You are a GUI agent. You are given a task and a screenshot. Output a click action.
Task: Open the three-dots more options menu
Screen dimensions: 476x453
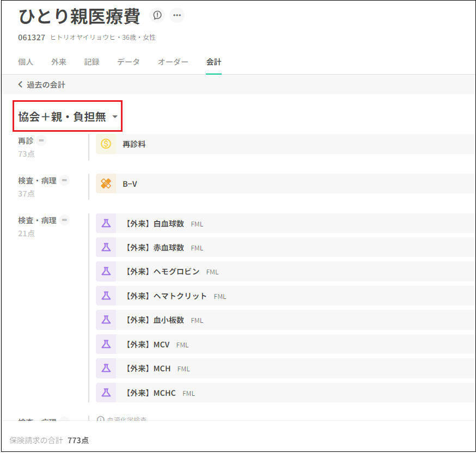point(176,15)
